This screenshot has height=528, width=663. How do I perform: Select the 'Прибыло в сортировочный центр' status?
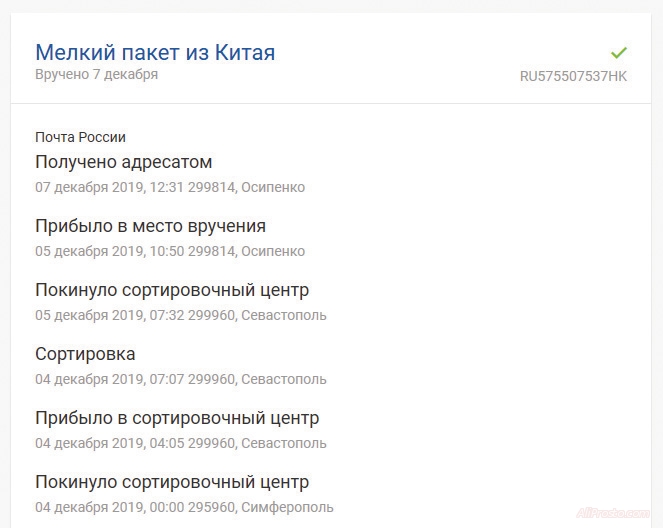tap(177, 418)
